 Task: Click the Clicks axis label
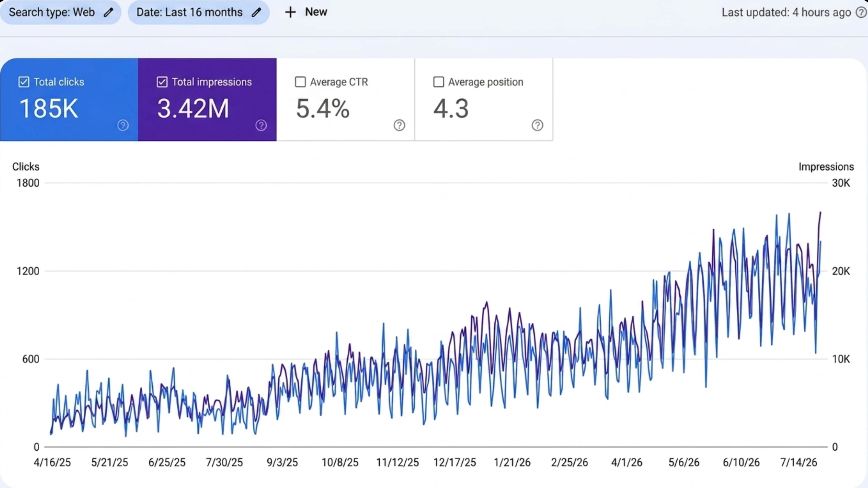(x=26, y=167)
